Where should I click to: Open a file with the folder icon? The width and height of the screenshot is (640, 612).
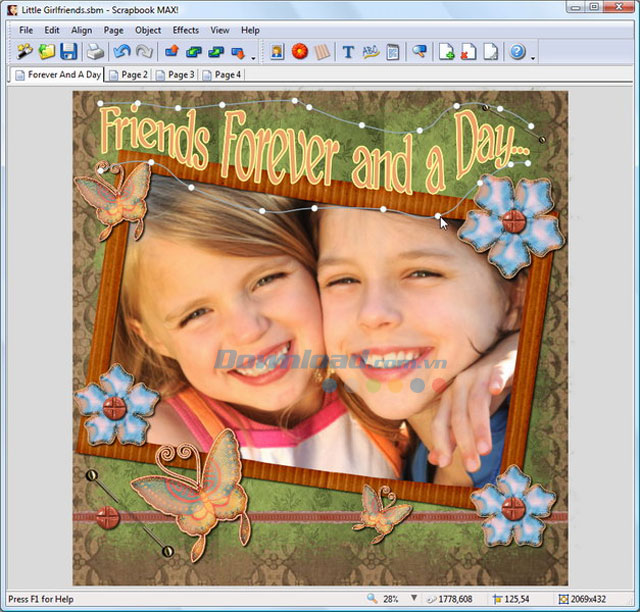[46, 52]
